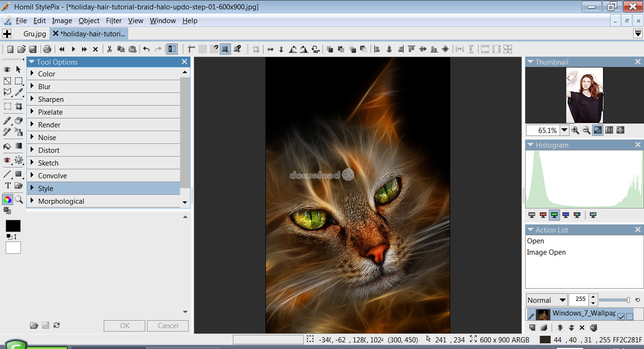Toggle the green channel histogram button
Screen dimensions: 644x349
coord(554,215)
